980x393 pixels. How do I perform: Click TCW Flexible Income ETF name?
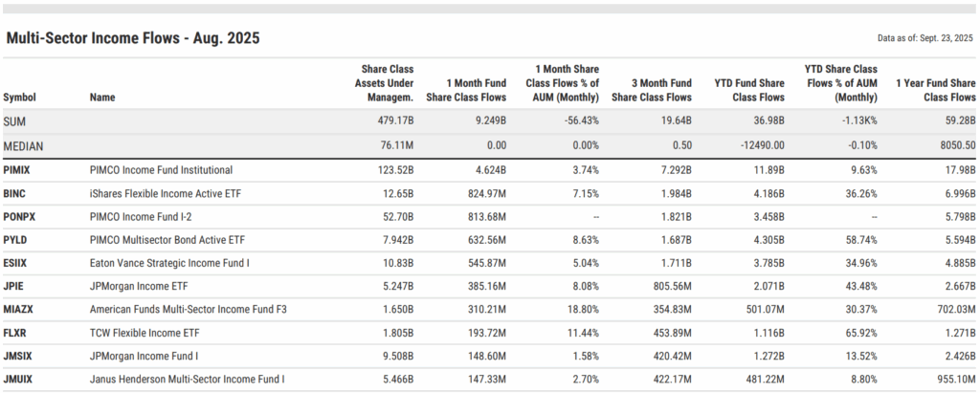click(x=145, y=333)
